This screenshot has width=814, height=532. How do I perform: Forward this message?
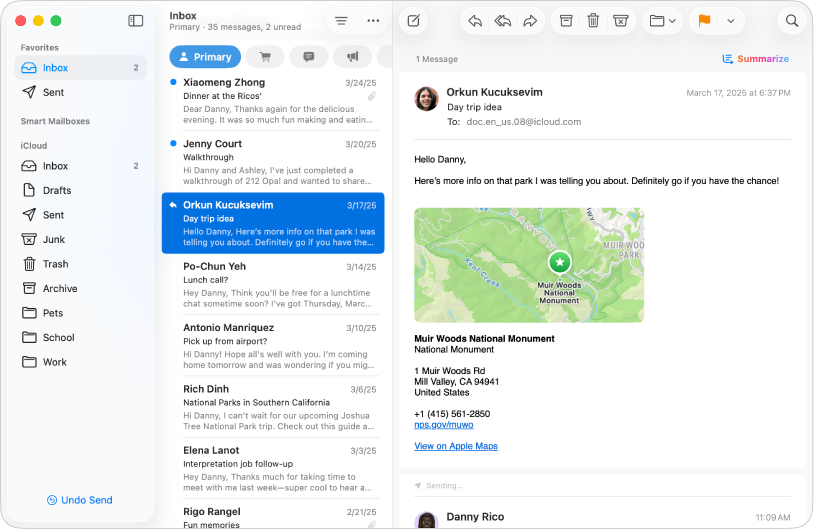[530, 20]
